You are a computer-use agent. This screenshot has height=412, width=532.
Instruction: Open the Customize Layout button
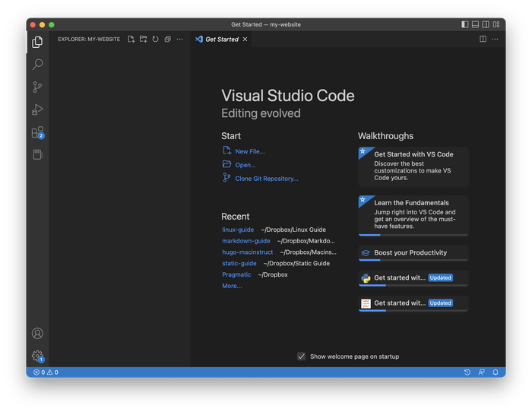(x=496, y=24)
